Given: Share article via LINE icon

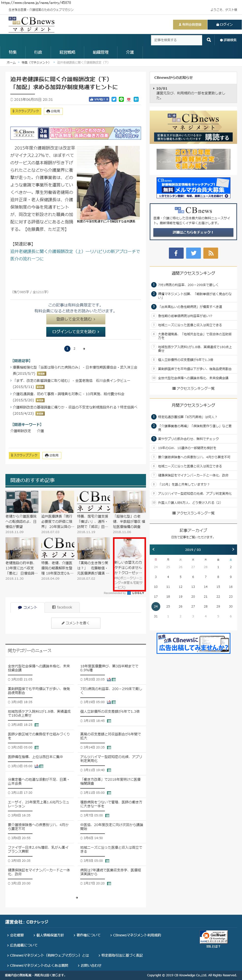Looking at the screenshot, I should [121, 99].
